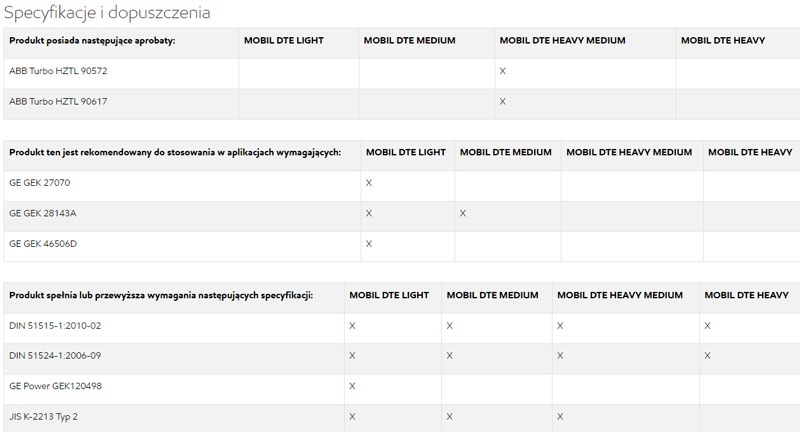Viewport: 800px width, 432px height.
Task: Click DIN 51515-1 row's X under MOBIL DTE HEAVY
Action: pyautogui.click(x=707, y=326)
